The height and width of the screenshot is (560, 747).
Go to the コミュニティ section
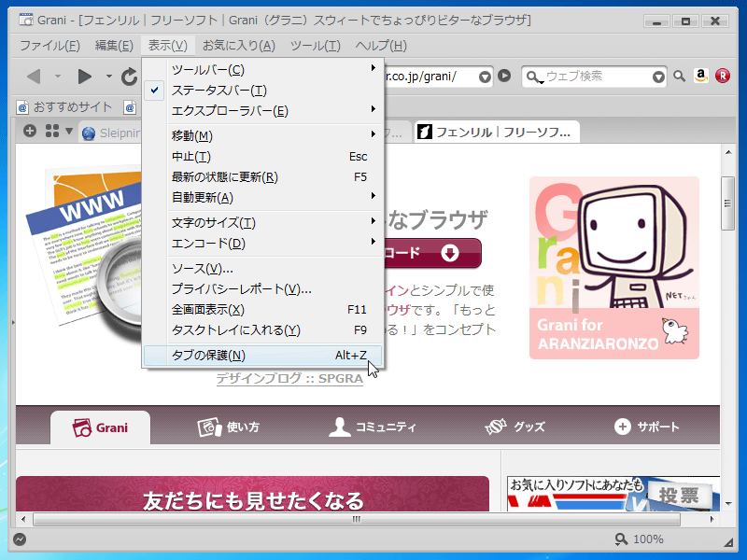pyautogui.click(x=373, y=427)
